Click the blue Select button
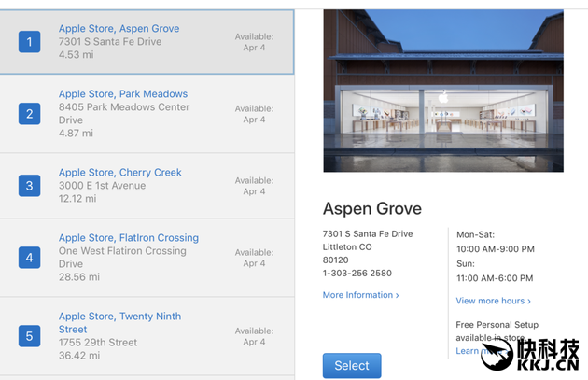Screen dimensions: 588x380 (352, 365)
